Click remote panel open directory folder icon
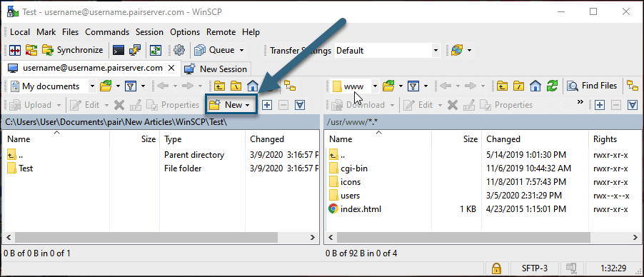The image size is (644, 277). [x=388, y=86]
